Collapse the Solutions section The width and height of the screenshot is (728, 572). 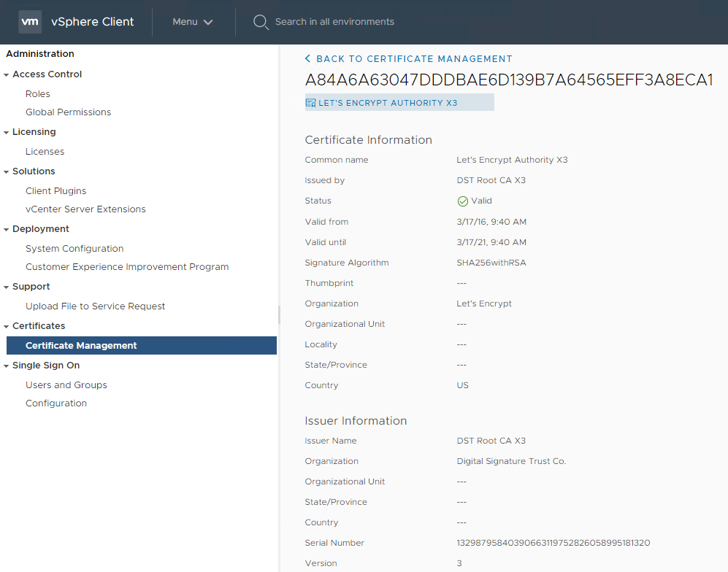click(6, 171)
